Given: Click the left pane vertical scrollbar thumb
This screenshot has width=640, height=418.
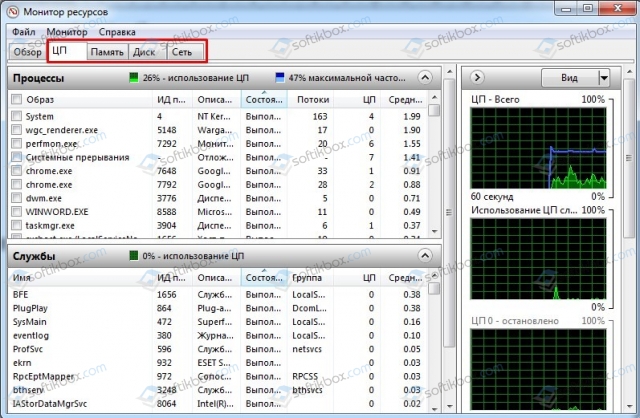Looking at the screenshot, I should click(449, 213).
